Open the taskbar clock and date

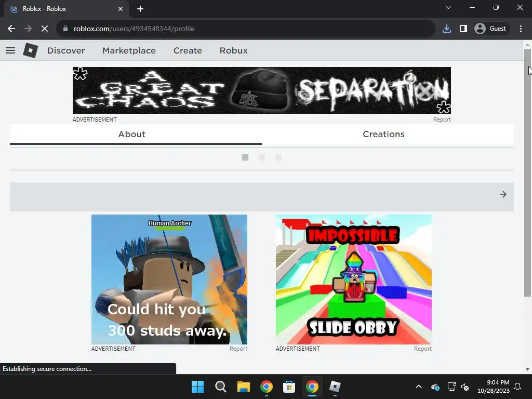pos(494,387)
